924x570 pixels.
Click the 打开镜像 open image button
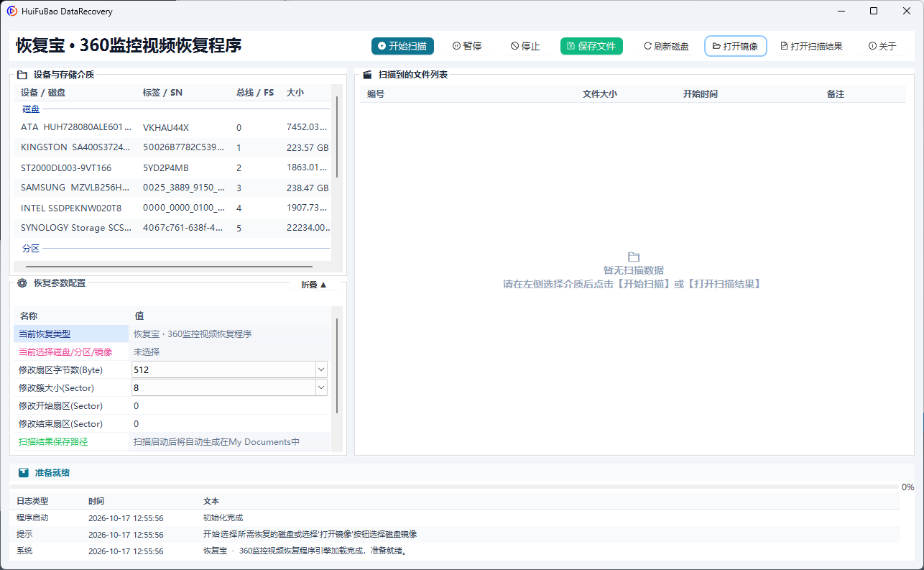click(x=736, y=46)
